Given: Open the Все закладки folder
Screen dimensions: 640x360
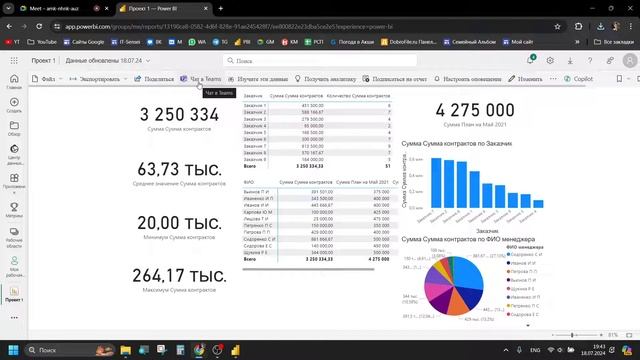Looking at the screenshot, I should coord(614,42).
